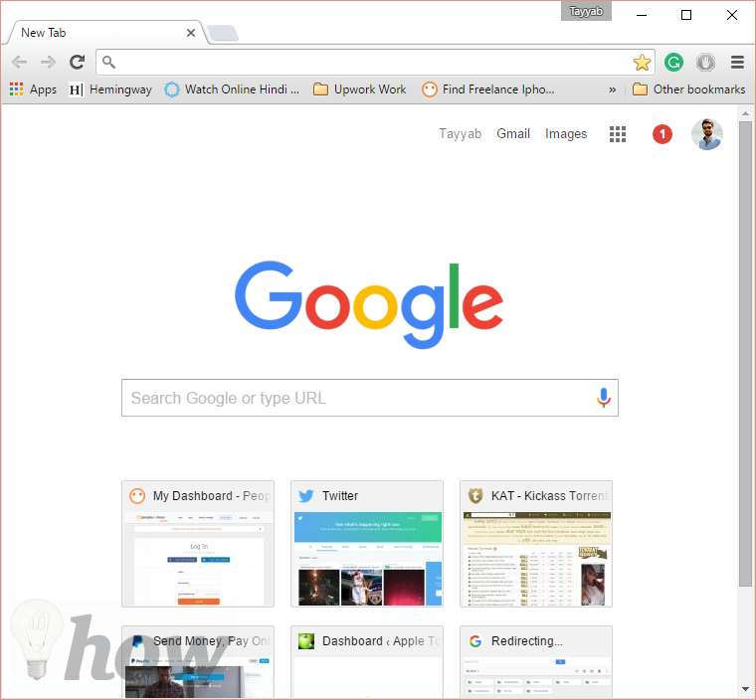Open a new tab with the tab button

click(223, 33)
